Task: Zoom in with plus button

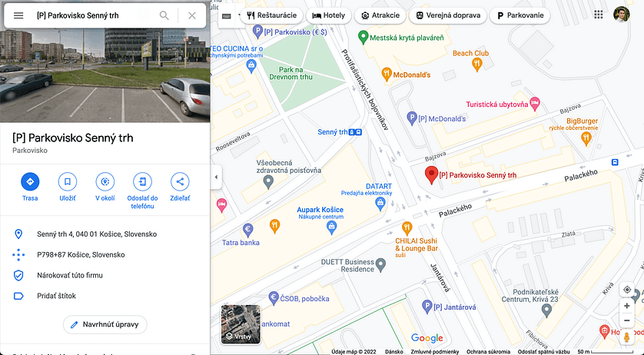Action: pyautogui.click(x=627, y=306)
